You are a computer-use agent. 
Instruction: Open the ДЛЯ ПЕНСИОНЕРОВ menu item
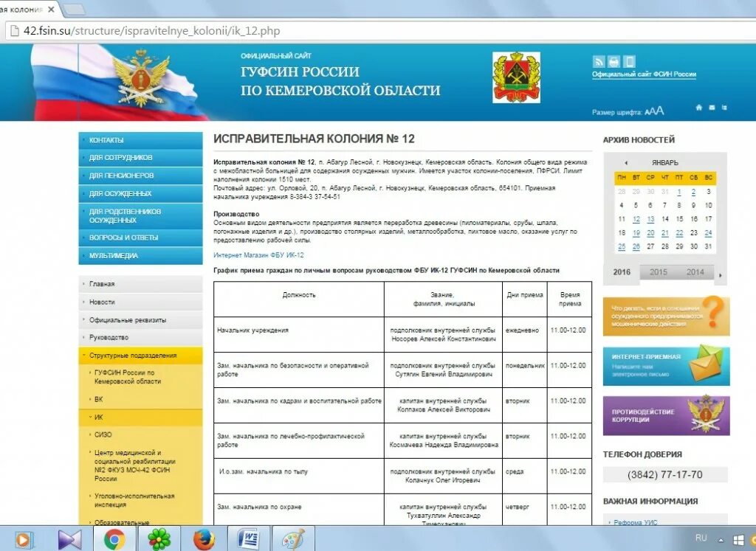140,176
